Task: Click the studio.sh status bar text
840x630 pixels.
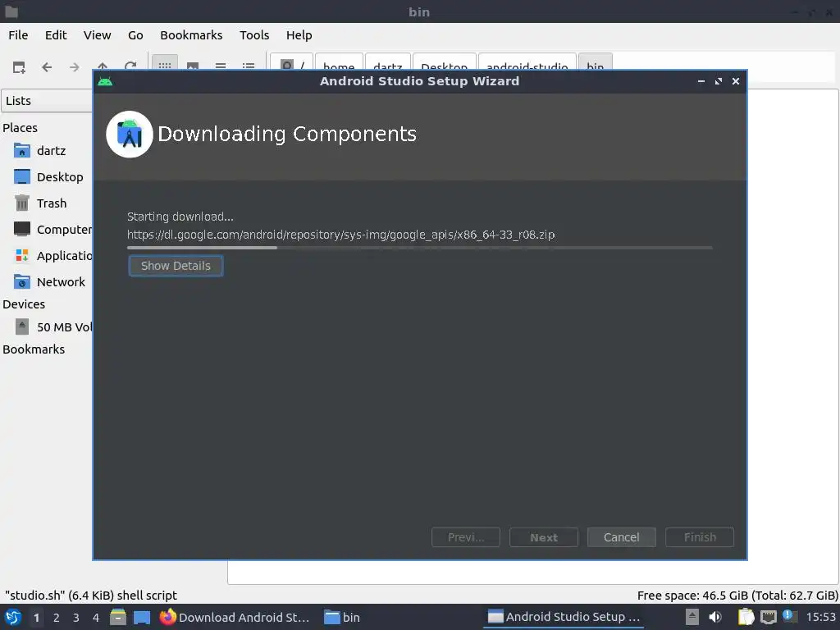Action: tap(91, 596)
